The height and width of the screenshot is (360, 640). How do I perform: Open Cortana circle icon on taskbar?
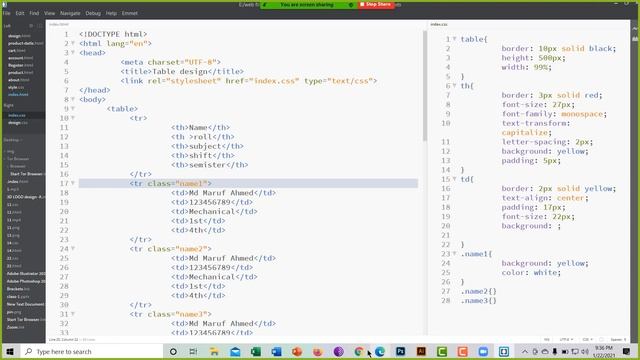(x=173, y=351)
